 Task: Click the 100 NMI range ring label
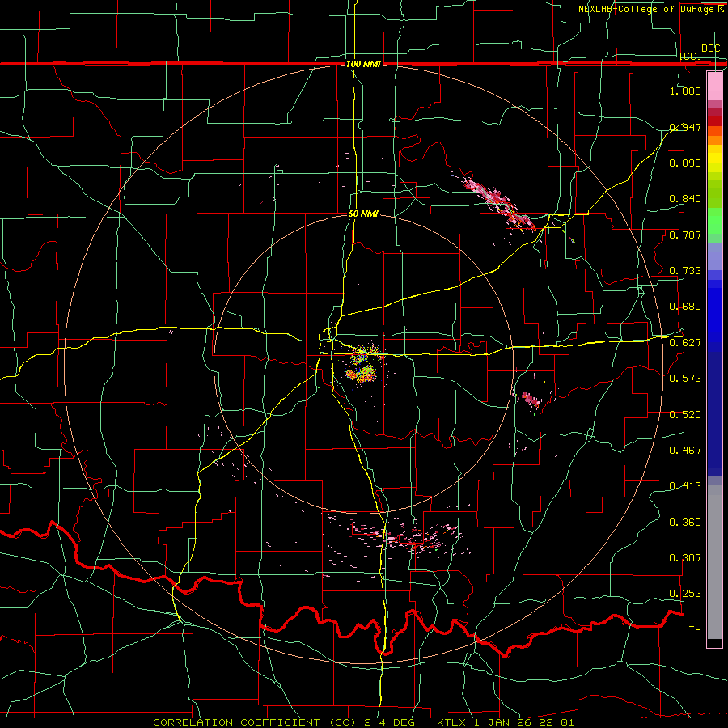pos(363,64)
